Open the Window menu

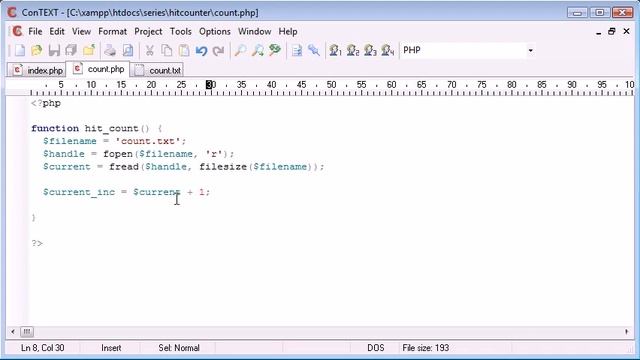point(254,31)
